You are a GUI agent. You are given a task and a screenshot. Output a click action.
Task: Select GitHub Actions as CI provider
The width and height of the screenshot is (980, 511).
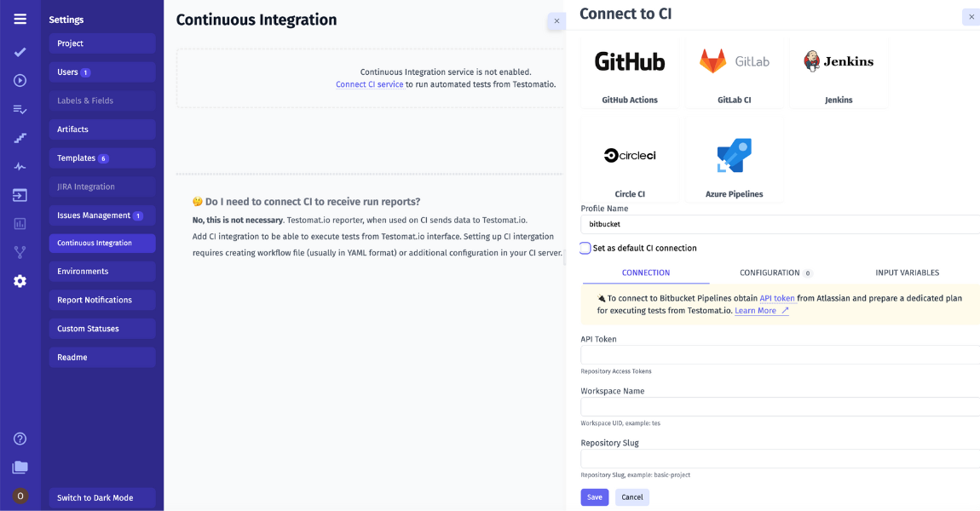coord(630,72)
